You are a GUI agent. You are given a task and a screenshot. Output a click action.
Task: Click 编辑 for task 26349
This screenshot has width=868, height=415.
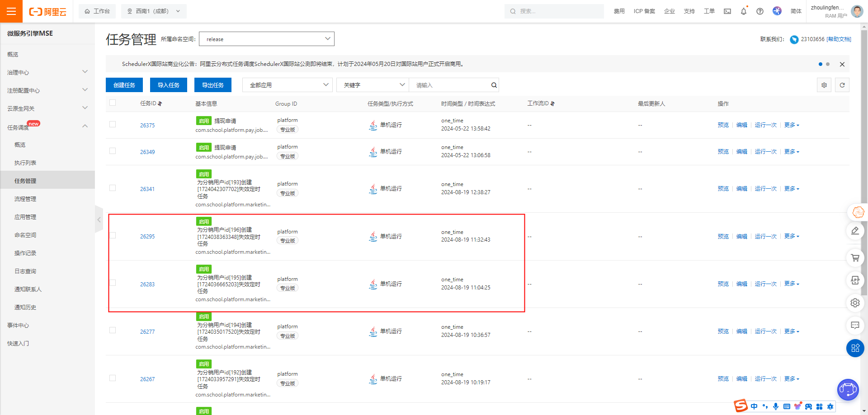point(742,152)
